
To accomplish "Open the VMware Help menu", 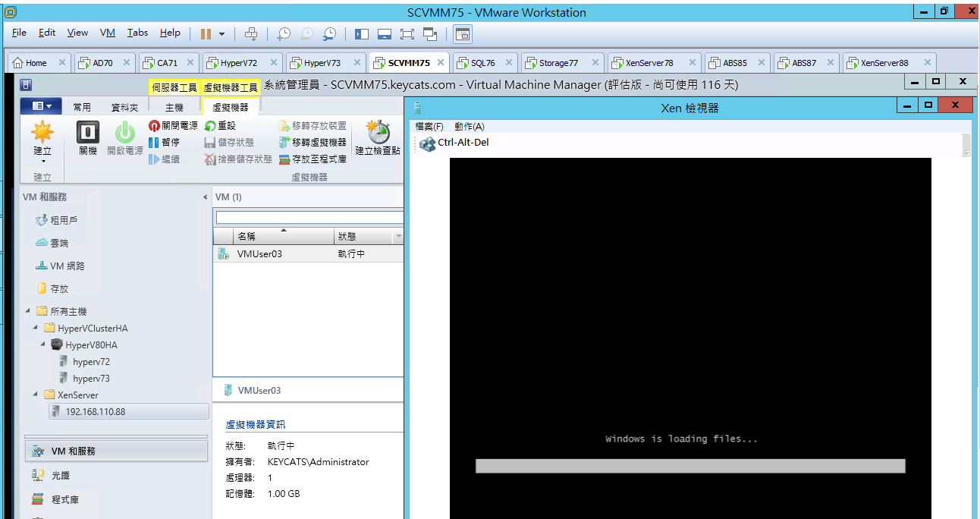I will pyautogui.click(x=170, y=33).
